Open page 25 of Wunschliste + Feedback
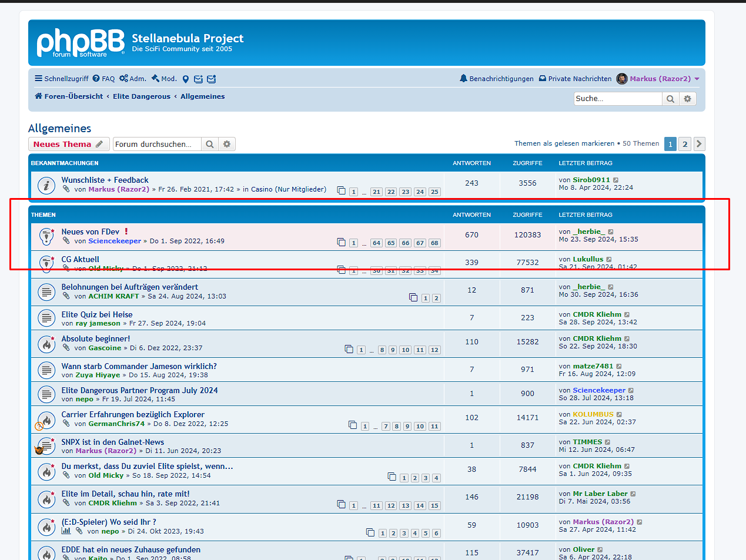This screenshot has width=746, height=560. [x=434, y=192]
